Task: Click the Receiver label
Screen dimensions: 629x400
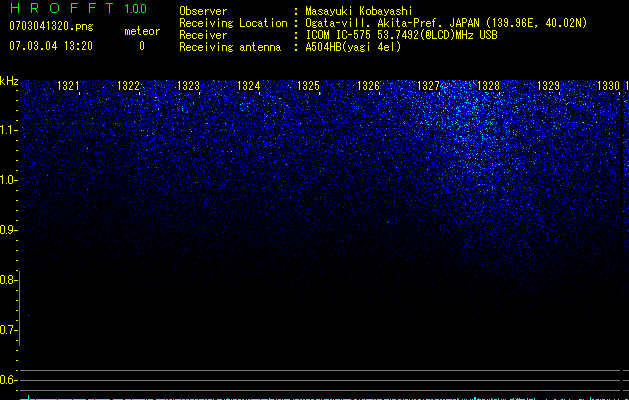Action: point(203,35)
